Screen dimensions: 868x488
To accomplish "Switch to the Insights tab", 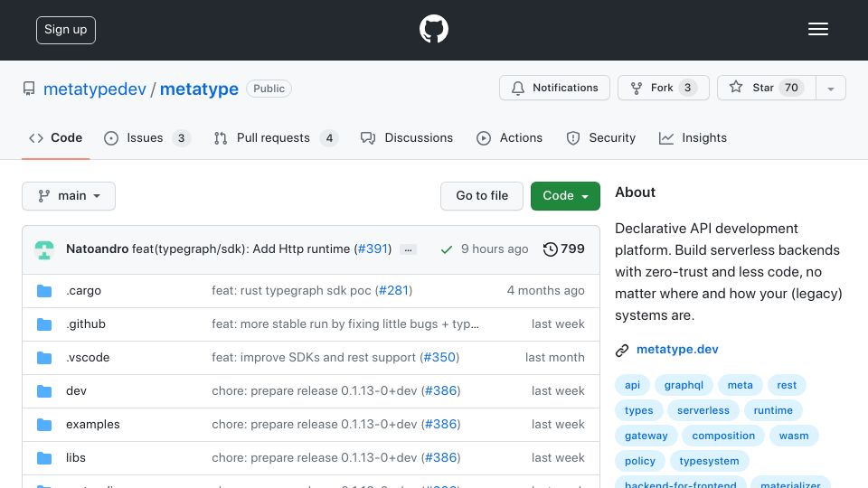I will click(693, 137).
